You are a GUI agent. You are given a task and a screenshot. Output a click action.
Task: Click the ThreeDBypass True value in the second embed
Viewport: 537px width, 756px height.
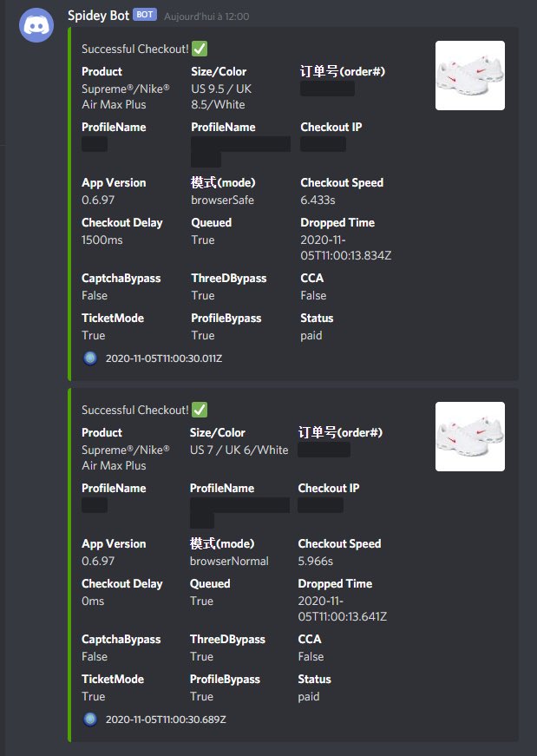tap(201, 656)
